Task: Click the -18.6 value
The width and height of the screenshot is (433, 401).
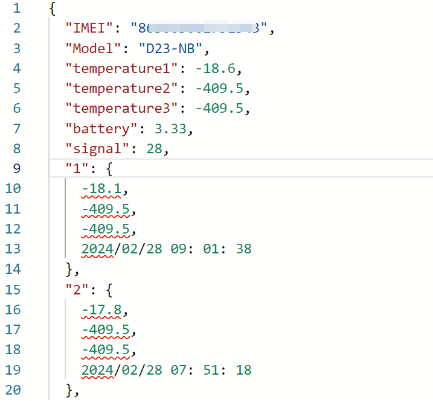Action: [215, 69]
